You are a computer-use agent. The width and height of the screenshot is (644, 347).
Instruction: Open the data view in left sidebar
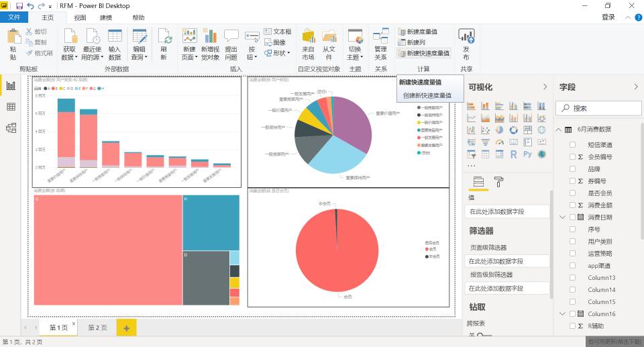tap(11, 107)
